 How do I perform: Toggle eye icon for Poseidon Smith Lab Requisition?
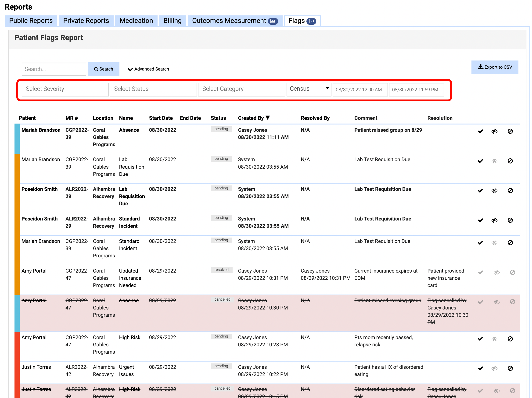[x=494, y=191]
